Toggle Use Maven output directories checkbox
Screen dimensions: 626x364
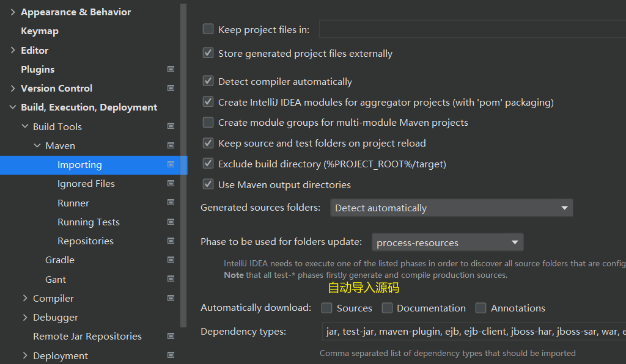coord(208,184)
